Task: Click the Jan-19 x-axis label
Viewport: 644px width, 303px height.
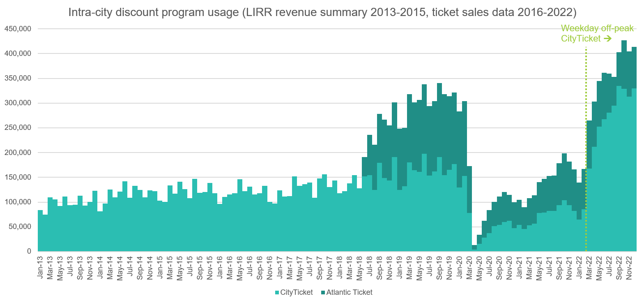Action: [x=399, y=268]
